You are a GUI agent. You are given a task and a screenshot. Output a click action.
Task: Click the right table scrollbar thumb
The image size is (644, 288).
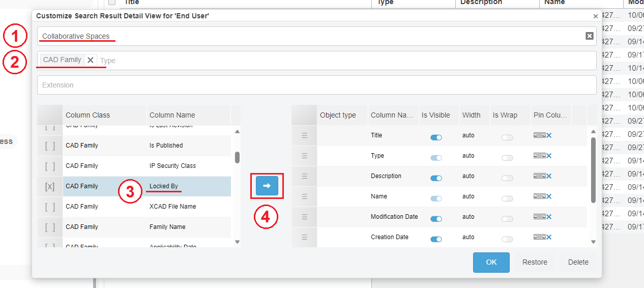[593, 169]
